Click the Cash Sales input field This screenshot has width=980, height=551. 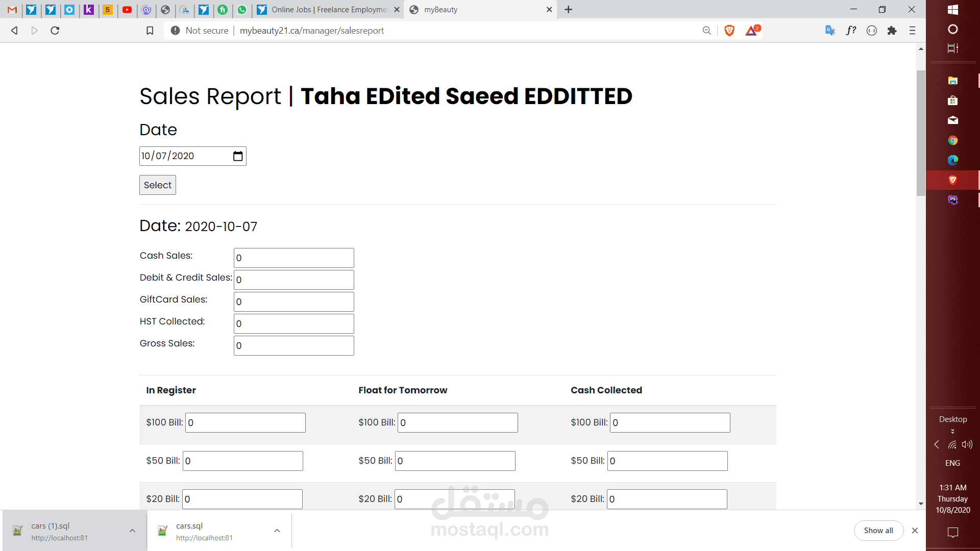(x=293, y=258)
